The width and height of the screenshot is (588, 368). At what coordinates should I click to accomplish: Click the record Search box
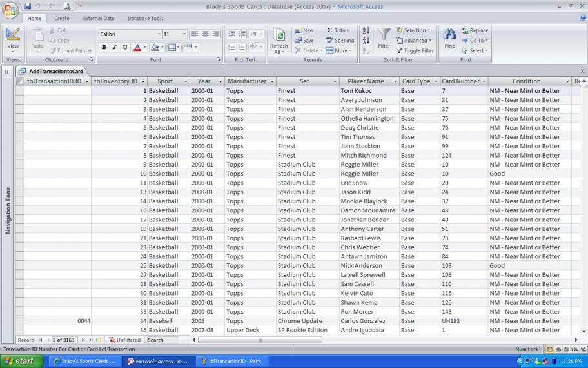(162, 340)
